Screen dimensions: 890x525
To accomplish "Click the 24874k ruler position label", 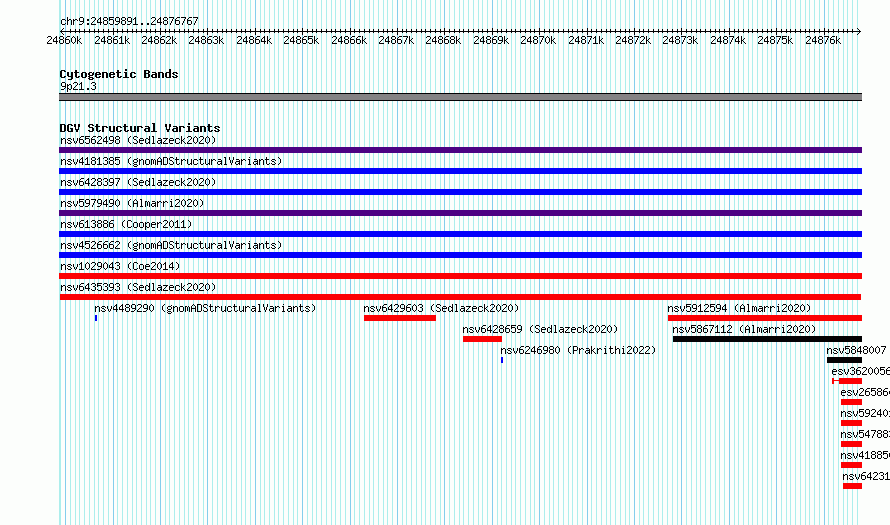I will [x=728, y=40].
